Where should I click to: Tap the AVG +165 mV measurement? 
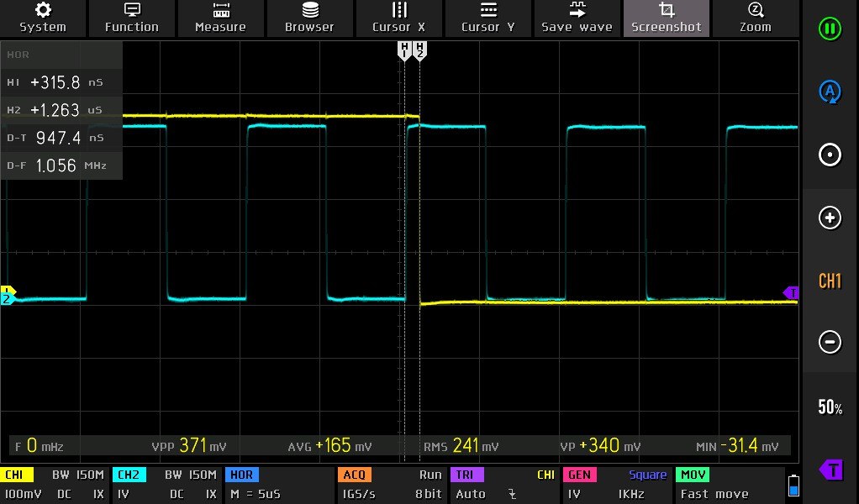[329, 446]
